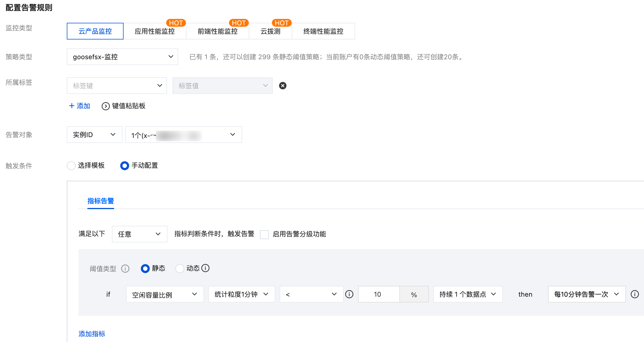Viewport: 644px width, 342px height.
Task: Expand the 空闲容量比例 metric dropdown
Action: [x=165, y=294]
